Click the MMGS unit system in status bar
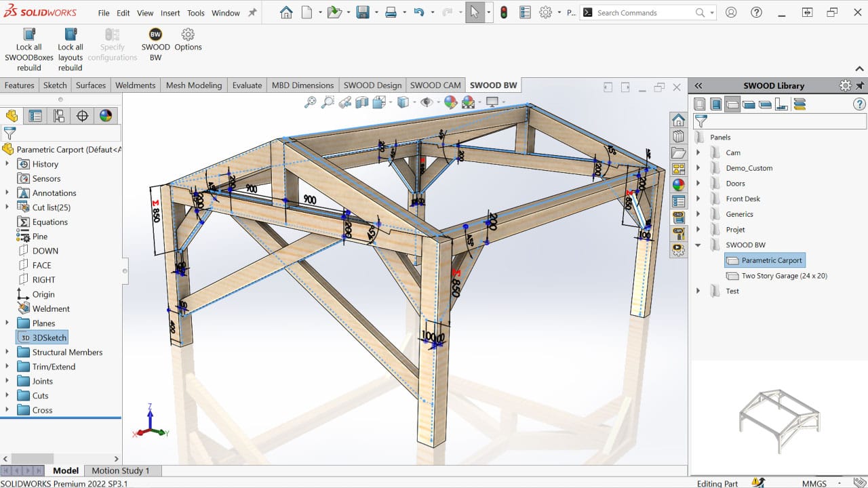Screen dimensions: 868x488 tap(813, 483)
